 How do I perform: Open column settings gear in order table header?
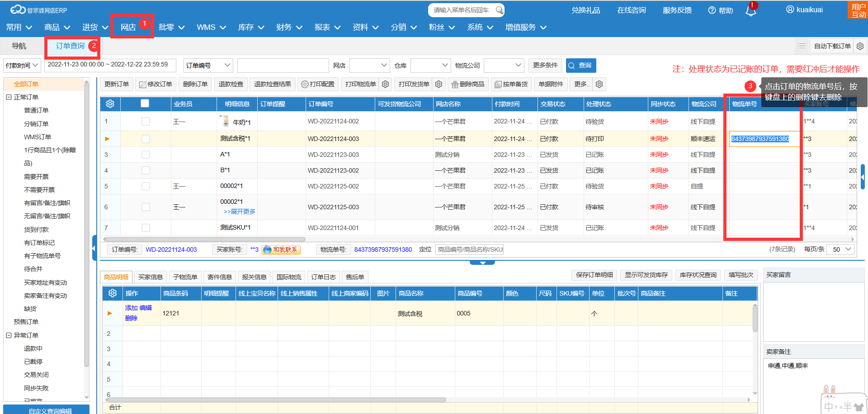point(110,104)
